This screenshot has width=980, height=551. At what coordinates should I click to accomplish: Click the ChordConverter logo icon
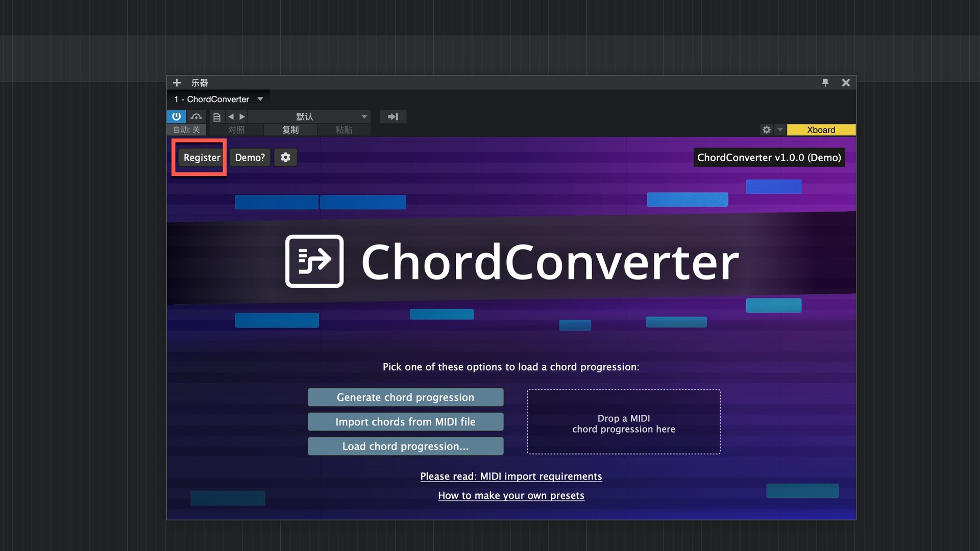[314, 261]
